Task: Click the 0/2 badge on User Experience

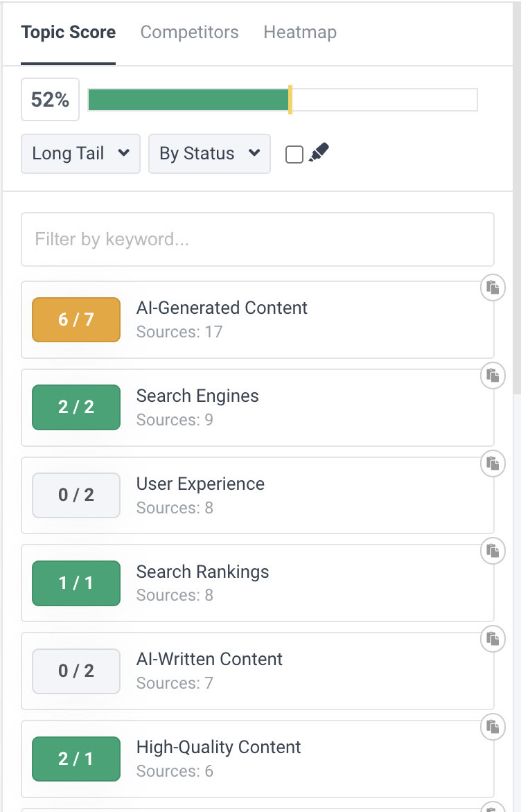Action: tap(76, 495)
